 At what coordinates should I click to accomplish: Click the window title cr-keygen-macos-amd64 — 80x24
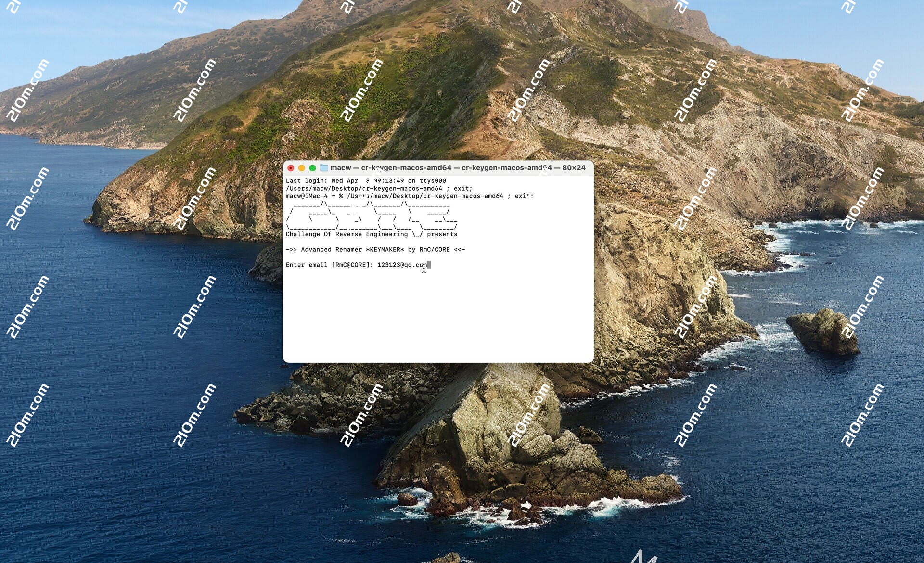pyautogui.click(x=520, y=168)
